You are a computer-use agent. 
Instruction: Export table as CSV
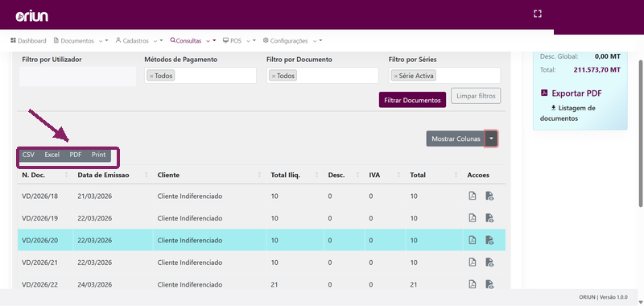pos(28,155)
